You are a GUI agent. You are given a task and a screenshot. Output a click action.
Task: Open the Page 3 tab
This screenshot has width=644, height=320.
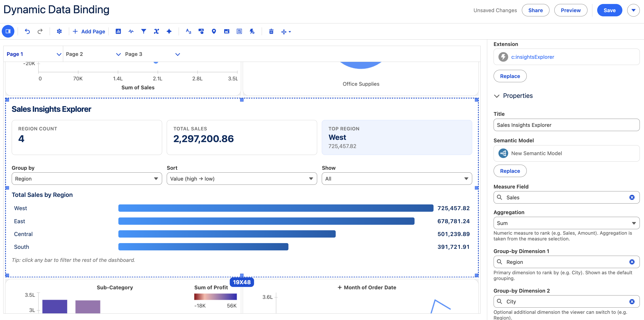(133, 54)
